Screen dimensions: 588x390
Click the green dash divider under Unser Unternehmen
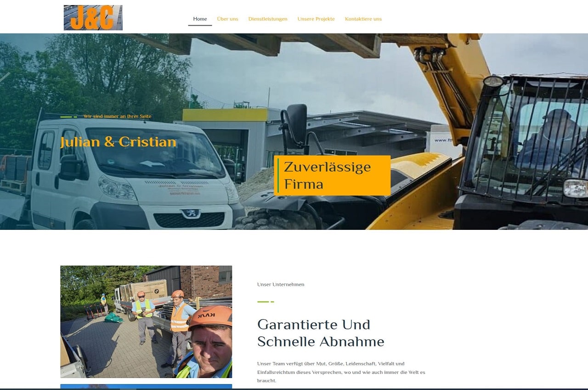[x=266, y=301]
